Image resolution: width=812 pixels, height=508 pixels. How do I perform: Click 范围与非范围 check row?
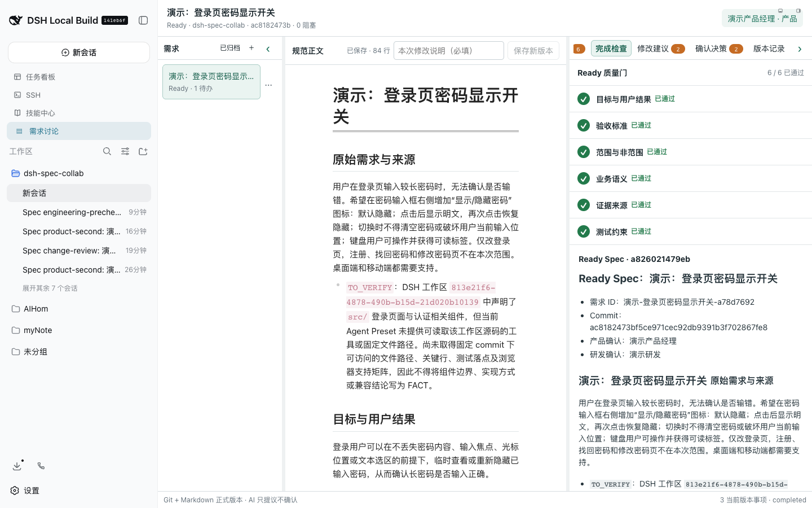click(691, 152)
